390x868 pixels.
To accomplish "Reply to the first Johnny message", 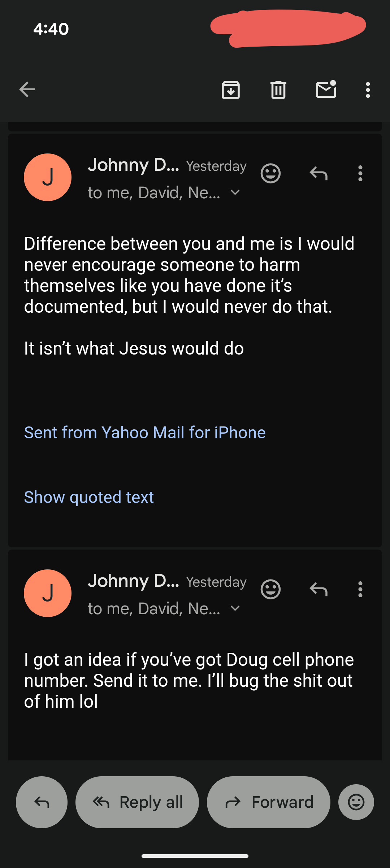I will pos(318,174).
